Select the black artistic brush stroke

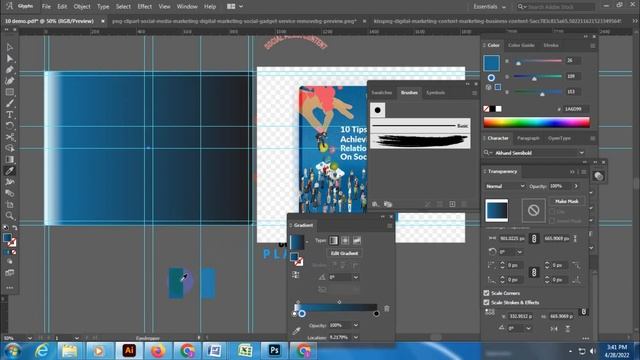coord(420,141)
